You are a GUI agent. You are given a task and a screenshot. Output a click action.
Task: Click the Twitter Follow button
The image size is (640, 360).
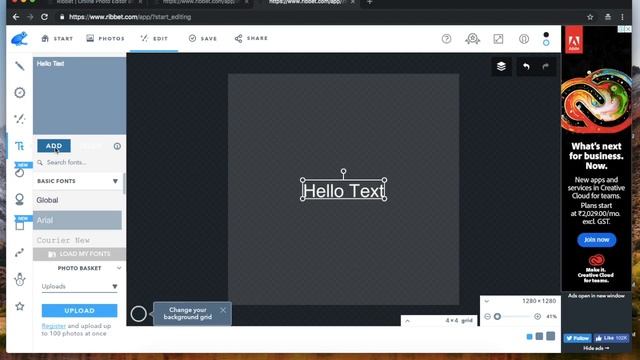pyautogui.click(x=578, y=338)
